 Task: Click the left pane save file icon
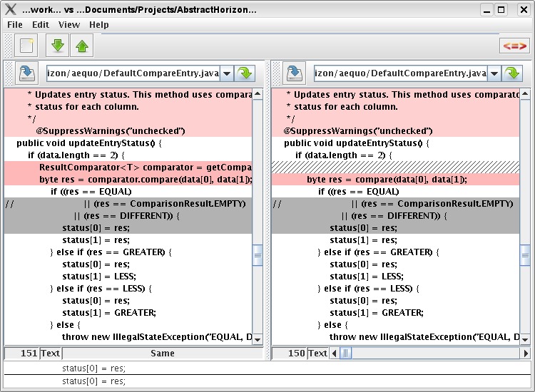(x=26, y=73)
